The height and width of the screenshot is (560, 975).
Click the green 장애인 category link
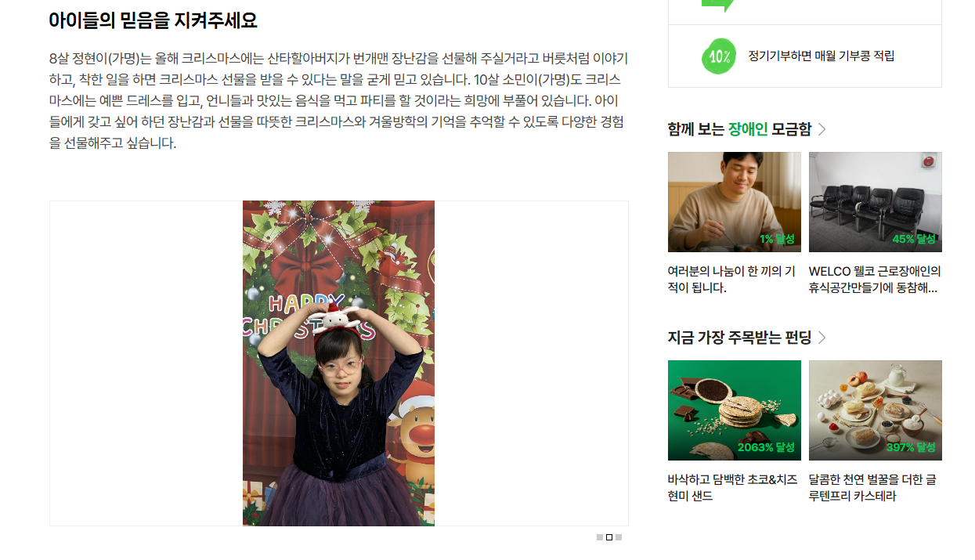click(748, 129)
